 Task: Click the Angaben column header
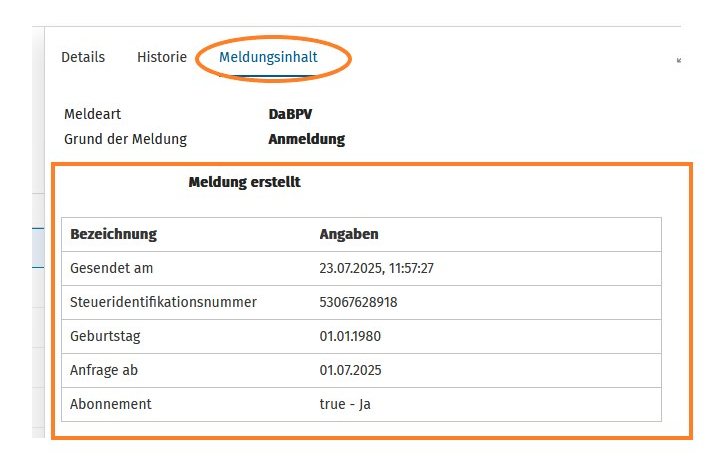(x=349, y=234)
